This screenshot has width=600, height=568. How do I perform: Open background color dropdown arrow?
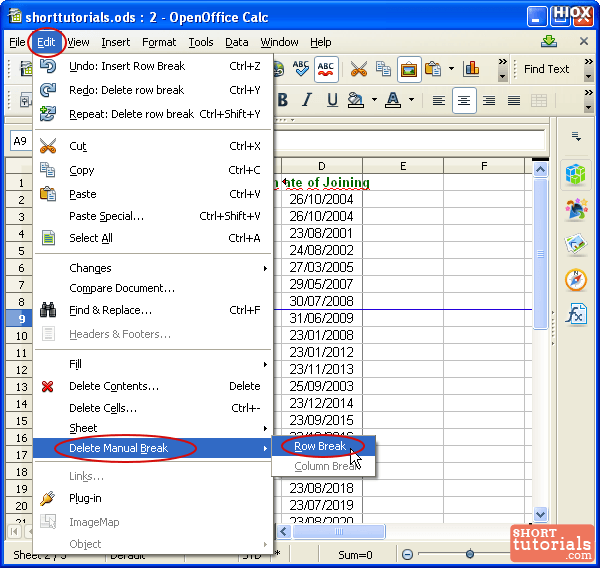374,100
